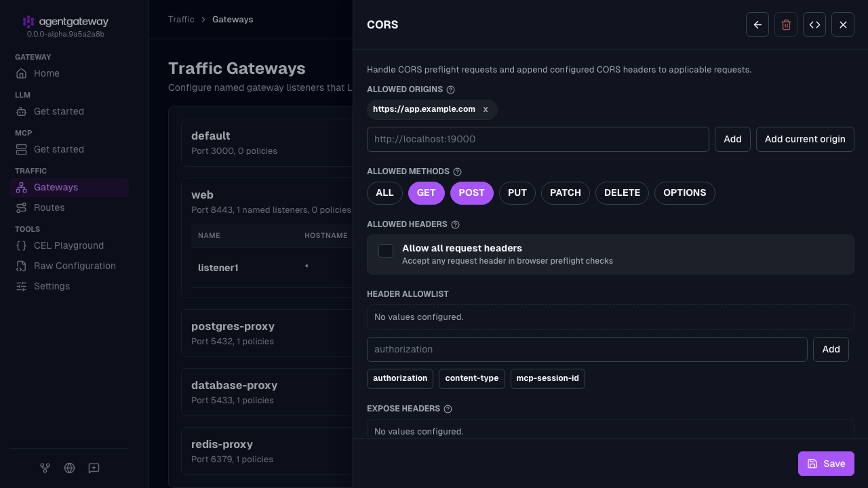The width and height of the screenshot is (868, 488).
Task: Open Home in the sidebar
Action: tap(69, 73)
